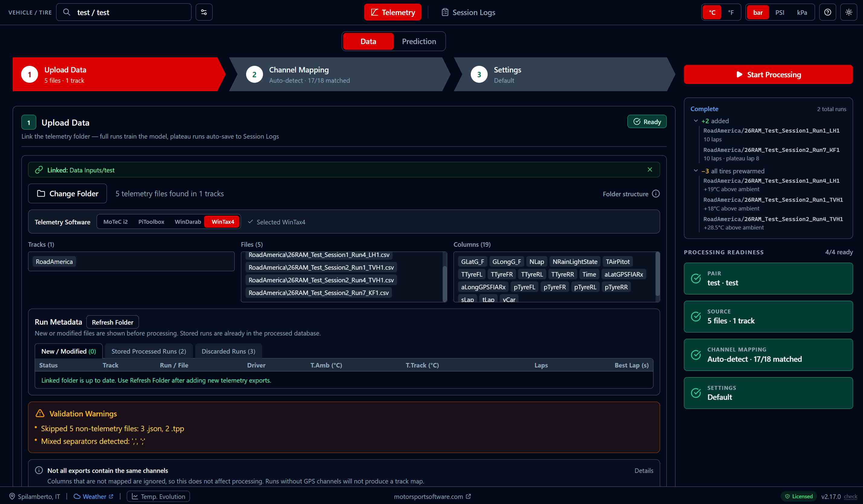
Task: Select file 26RAM_Test_Session2_Run7_KF1.csv
Action: 319,293
